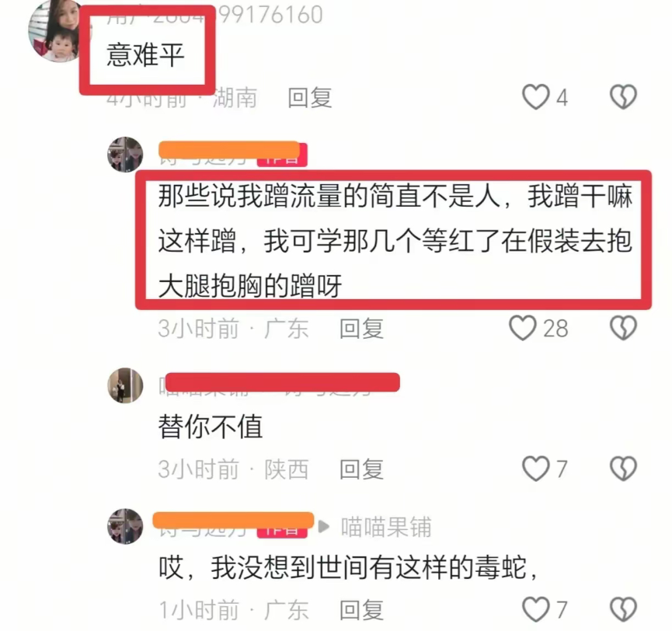Viewport: 672px width, 631px height.
Task: Reply to the 1小时前 广东 comment
Action: pyautogui.click(x=361, y=609)
